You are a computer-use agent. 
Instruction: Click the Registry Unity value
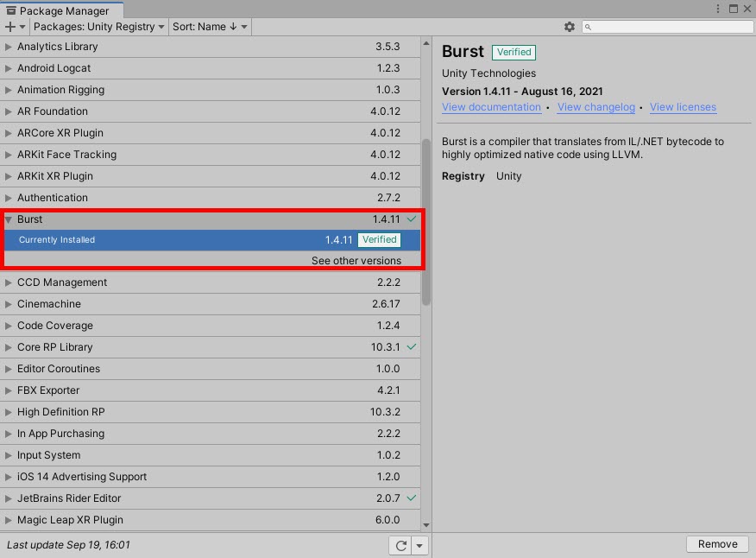pyautogui.click(x=508, y=176)
